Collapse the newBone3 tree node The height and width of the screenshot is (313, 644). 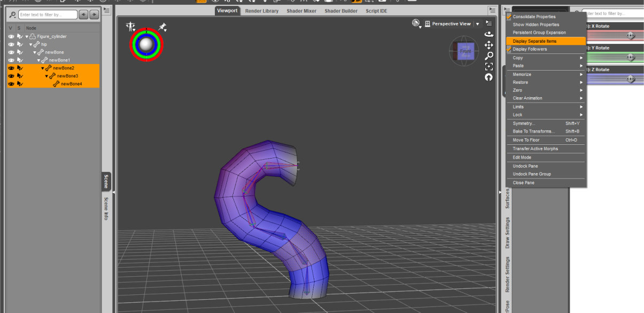pyautogui.click(x=46, y=76)
